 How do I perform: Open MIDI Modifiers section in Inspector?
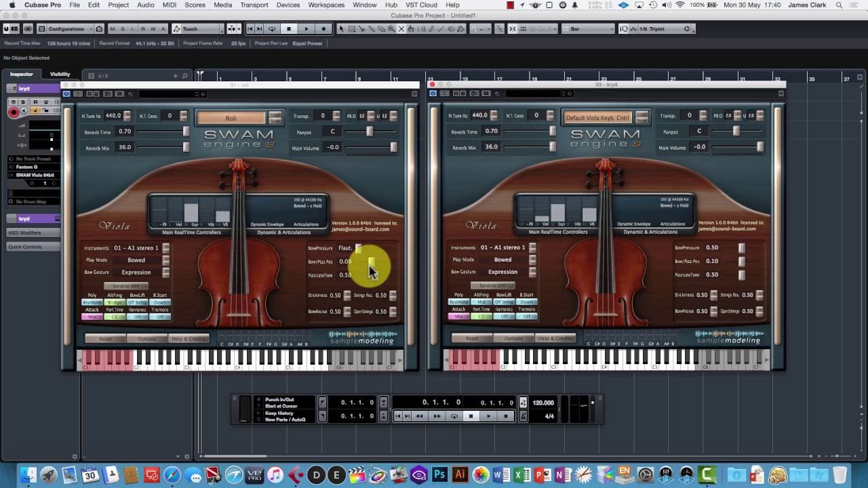tap(34, 232)
